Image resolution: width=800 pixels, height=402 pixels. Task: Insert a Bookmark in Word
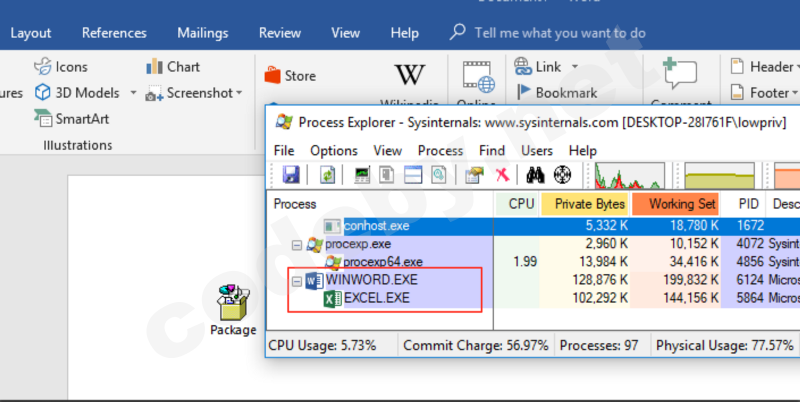tap(557, 93)
